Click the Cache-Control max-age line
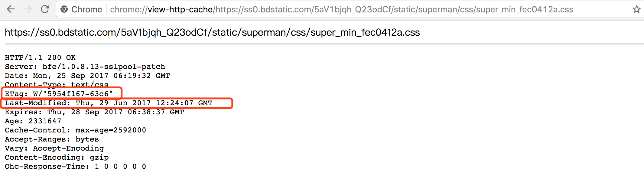 (x=76, y=130)
